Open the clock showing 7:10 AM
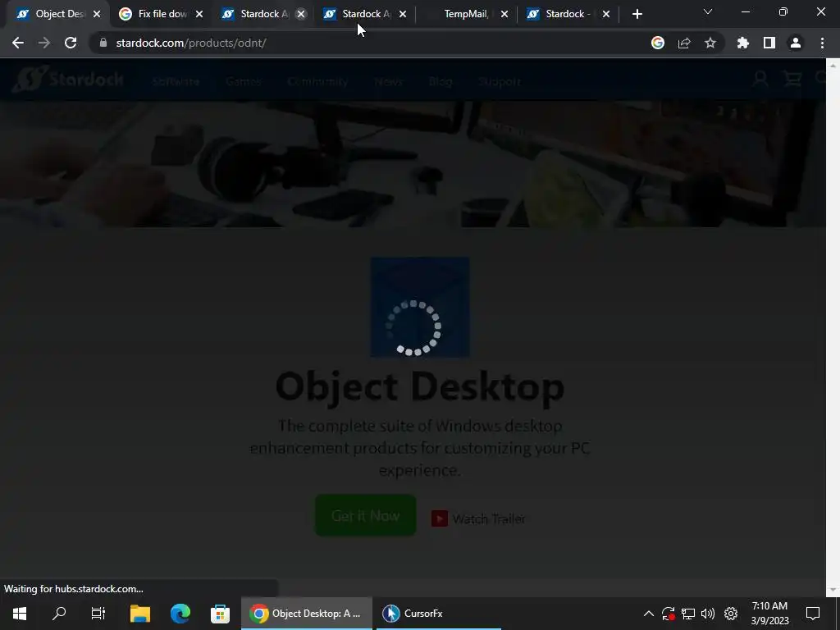 (769, 614)
